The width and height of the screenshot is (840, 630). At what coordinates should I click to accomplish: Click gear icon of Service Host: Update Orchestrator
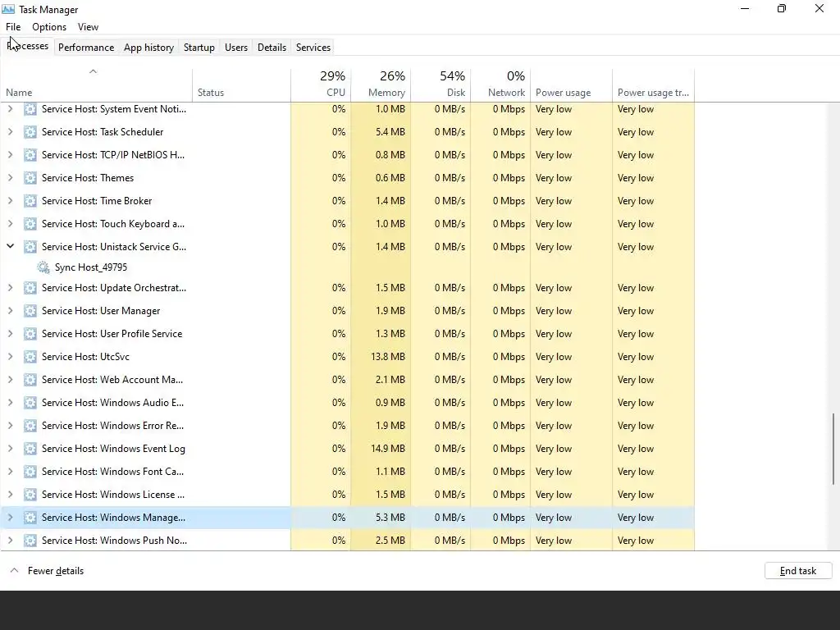pyautogui.click(x=30, y=288)
